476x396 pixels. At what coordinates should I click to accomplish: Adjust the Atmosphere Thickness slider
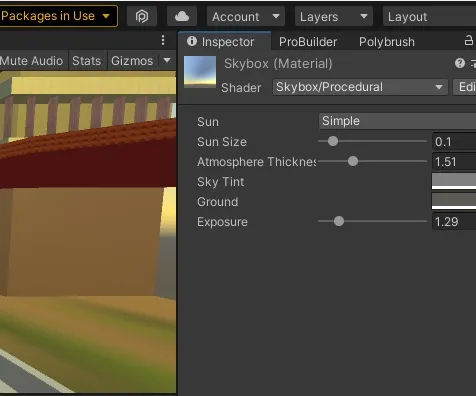click(x=372, y=161)
